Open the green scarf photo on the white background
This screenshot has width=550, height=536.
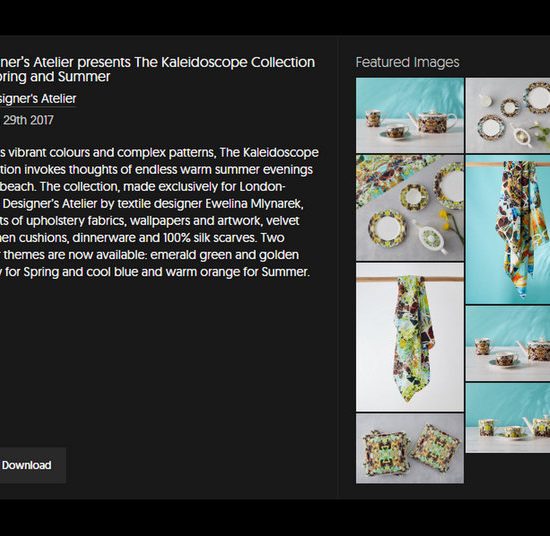410,337
